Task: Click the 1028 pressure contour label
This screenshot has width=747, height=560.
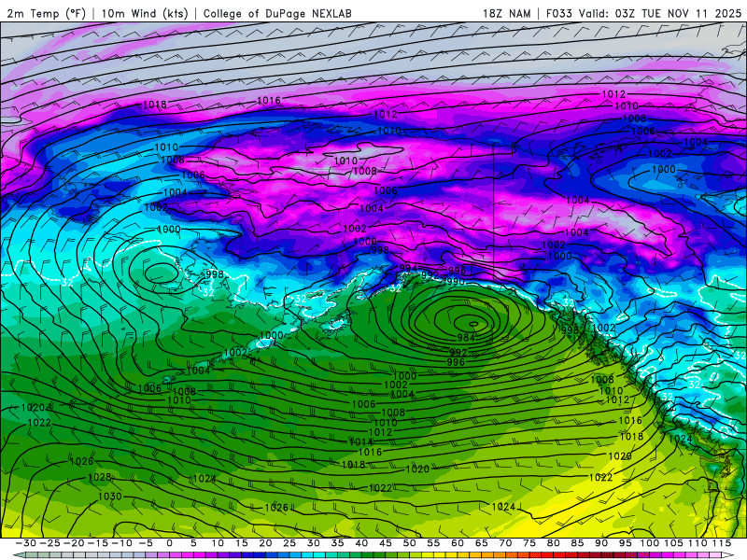Action: tap(100, 477)
